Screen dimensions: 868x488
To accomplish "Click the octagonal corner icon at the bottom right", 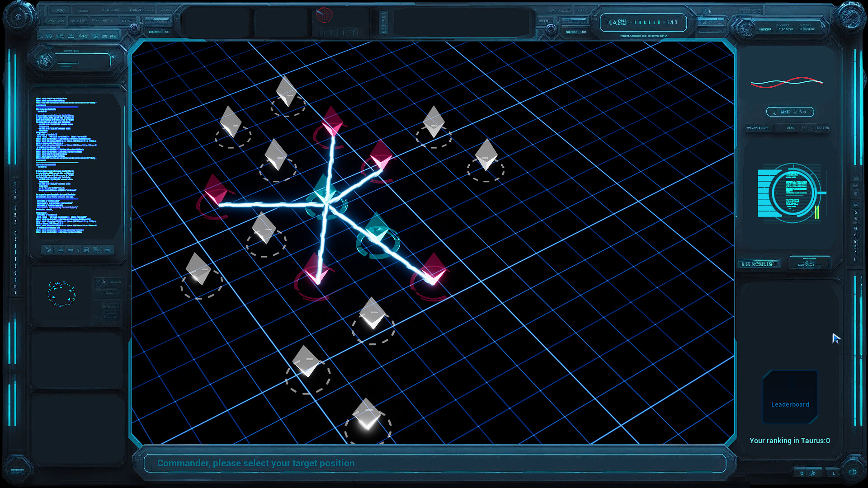I will point(853,472).
